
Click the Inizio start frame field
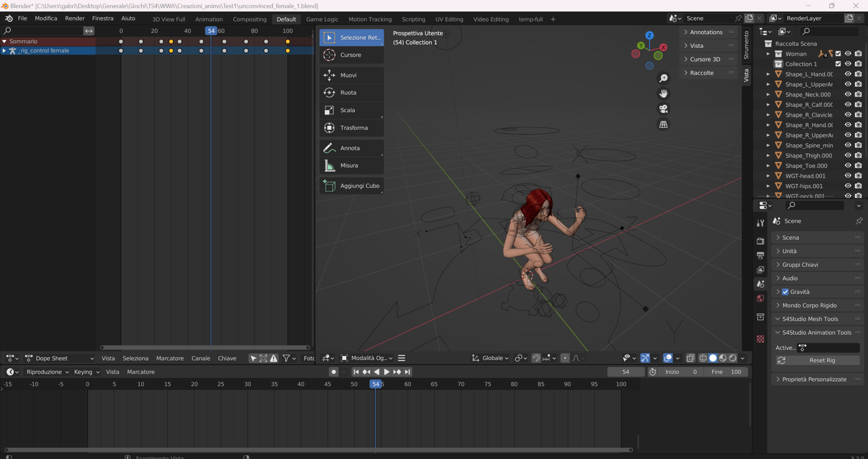[681, 372]
